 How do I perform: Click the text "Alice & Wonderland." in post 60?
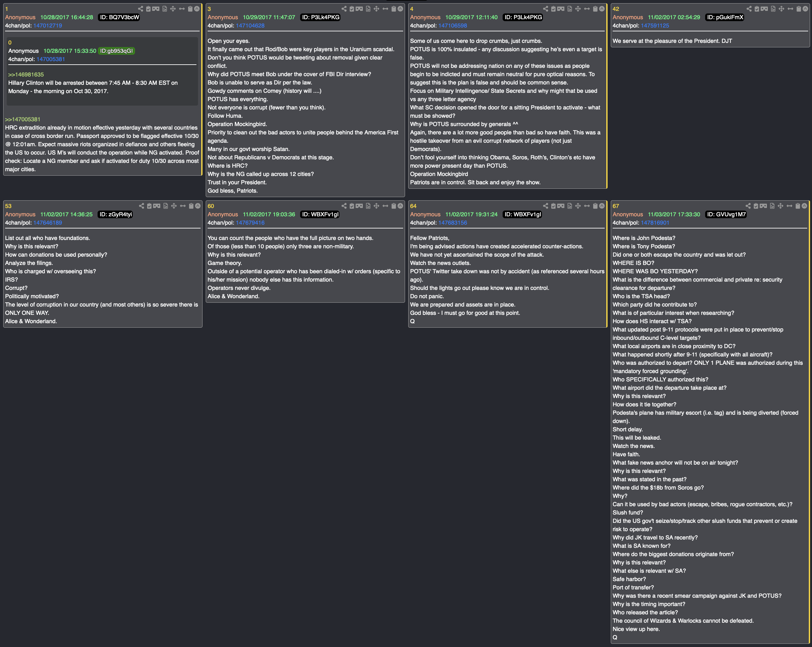[x=234, y=296]
